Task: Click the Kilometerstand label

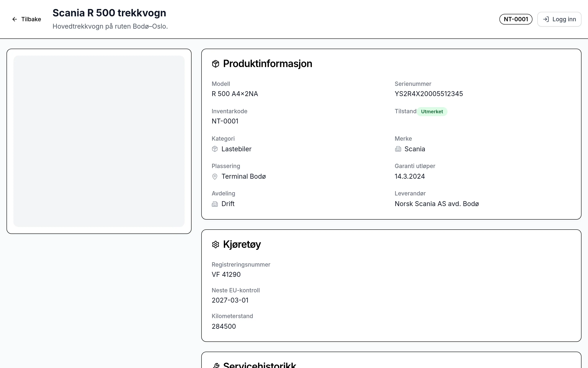Action: [232, 316]
